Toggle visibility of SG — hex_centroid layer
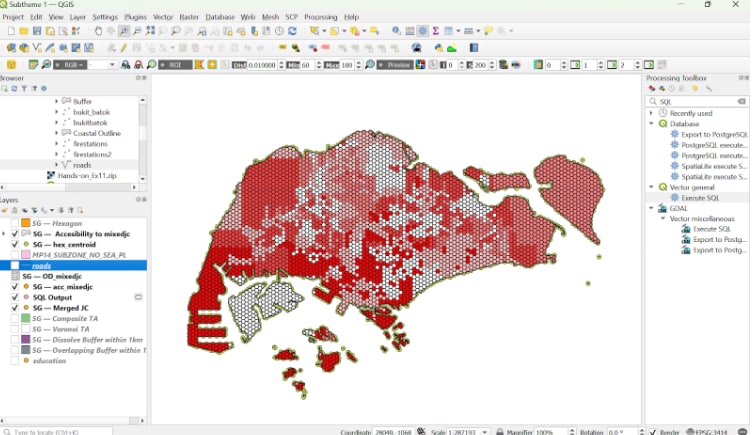 15,244
